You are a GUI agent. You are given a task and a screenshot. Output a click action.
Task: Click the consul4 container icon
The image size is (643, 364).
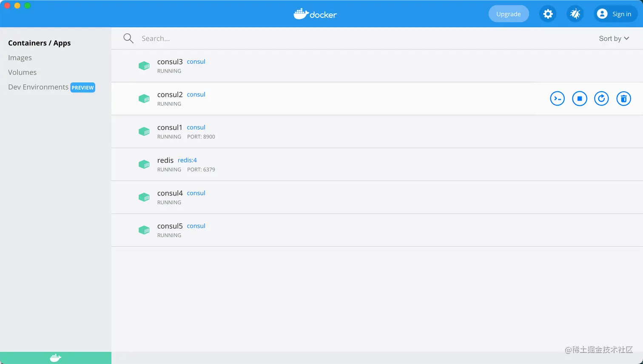pos(144,197)
